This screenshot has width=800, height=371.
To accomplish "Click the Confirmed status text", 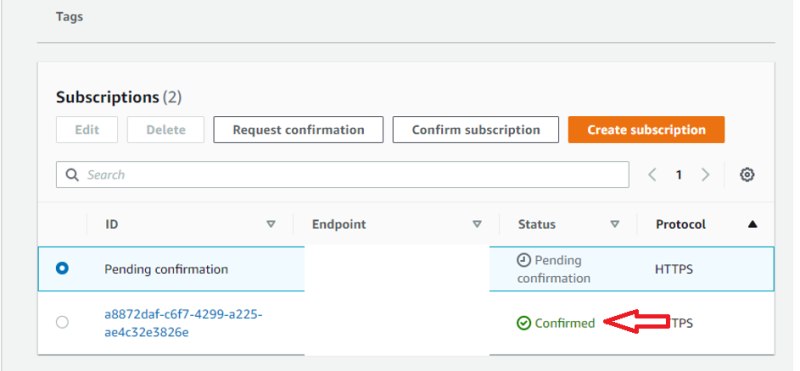I will click(565, 323).
